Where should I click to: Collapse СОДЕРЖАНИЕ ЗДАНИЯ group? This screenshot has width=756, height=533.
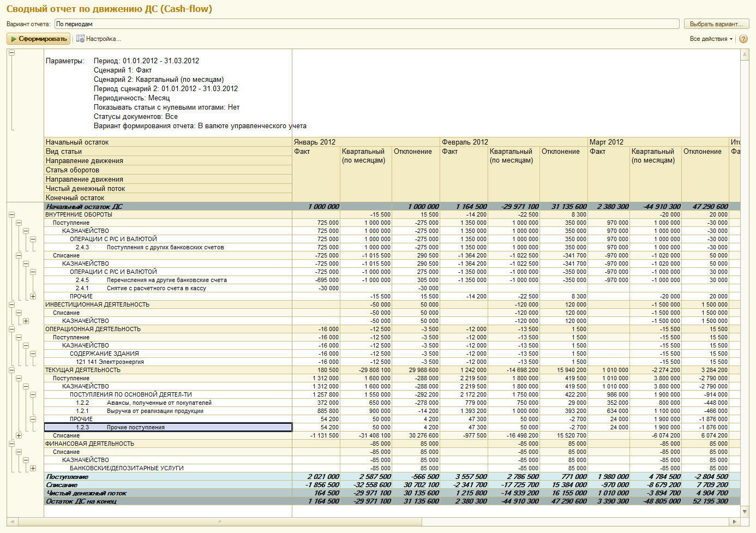tap(33, 354)
